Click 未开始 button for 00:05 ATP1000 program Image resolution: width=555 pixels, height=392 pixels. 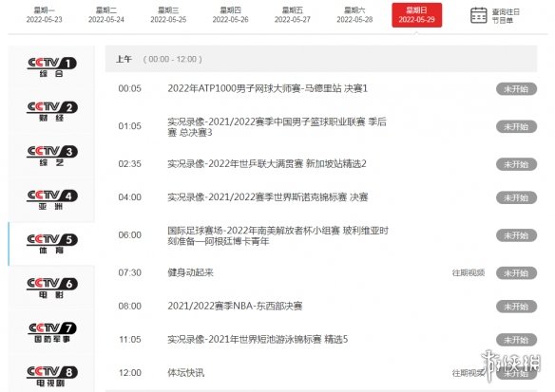pos(516,89)
